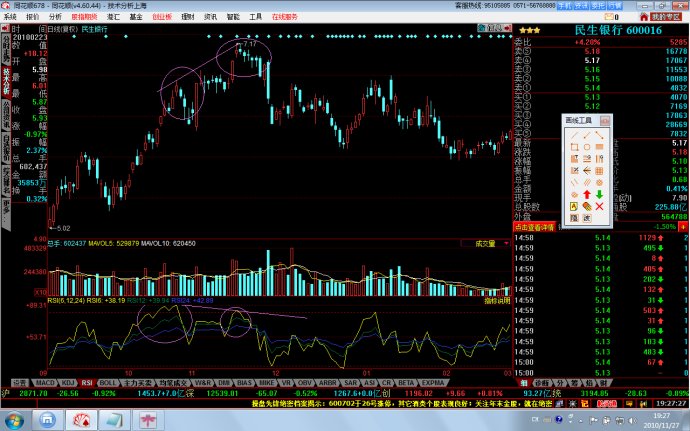Switch to the KDJ indicator tab
This screenshot has height=431, width=690.
click(66, 383)
